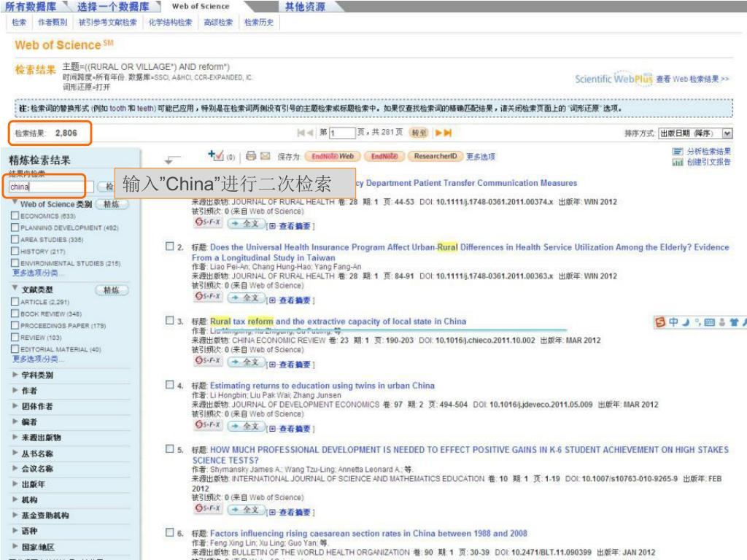Check the PLANNING DEVELOPMENT category box

tap(15, 227)
